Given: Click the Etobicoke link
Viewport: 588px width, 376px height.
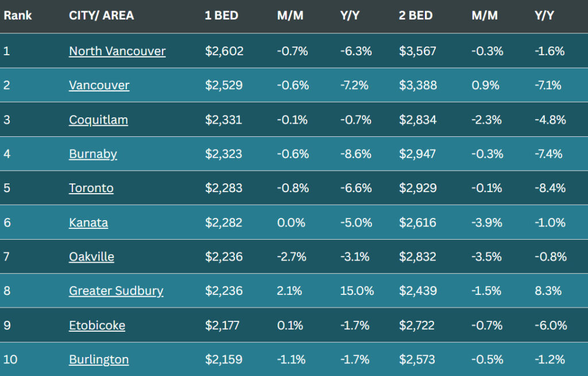Looking at the screenshot, I should (97, 325).
